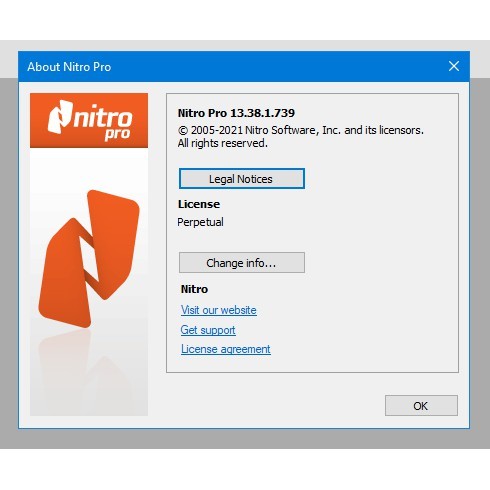Open the Visit our website link

tap(219, 310)
